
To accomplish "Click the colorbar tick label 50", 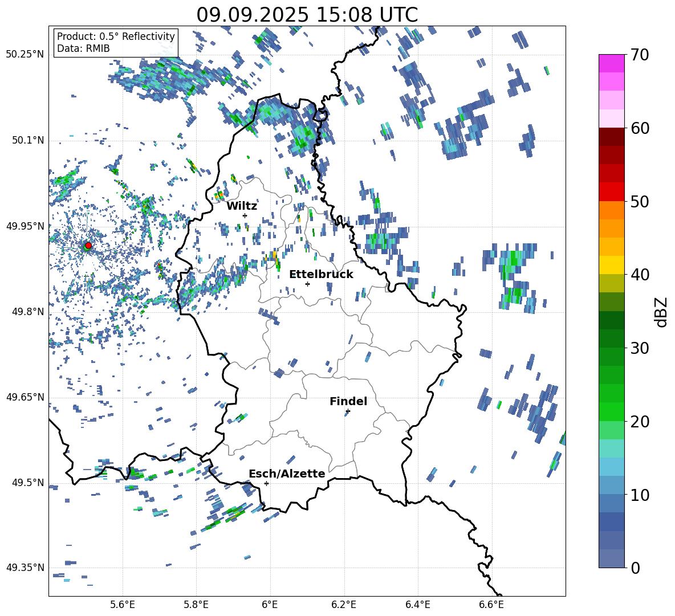I will point(640,202).
